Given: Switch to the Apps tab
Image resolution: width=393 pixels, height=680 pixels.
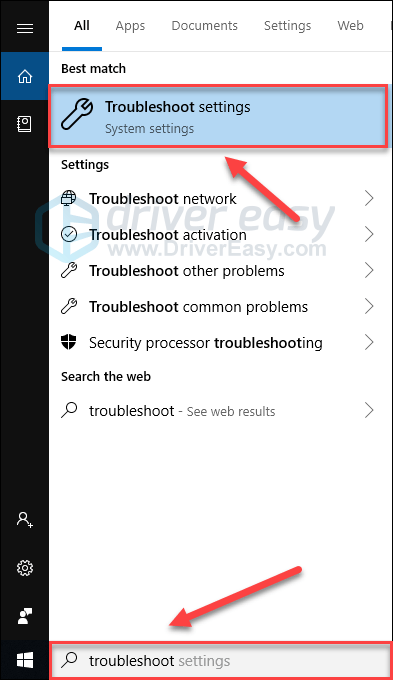Looking at the screenshot, I should pyautogui.click(x=130, y=26).
